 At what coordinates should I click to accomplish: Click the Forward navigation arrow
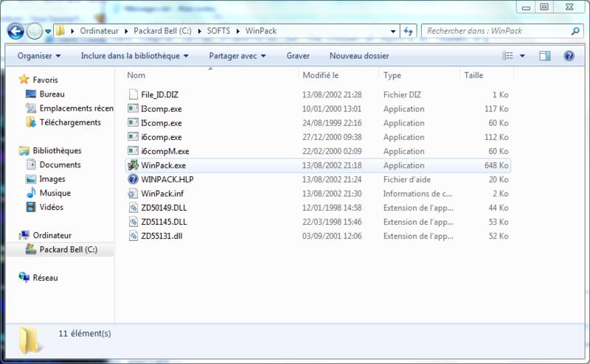[x=35, y=31]
